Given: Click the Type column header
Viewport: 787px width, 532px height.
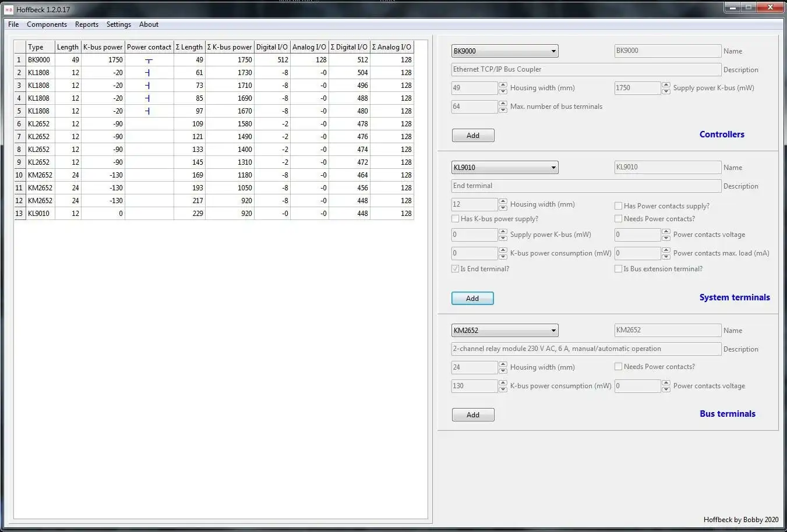Looking at the screenshot, I should coord(40,47).
